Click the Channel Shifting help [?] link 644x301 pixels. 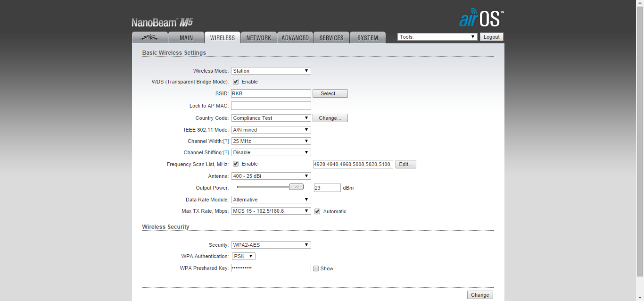[x=226, y=153]
